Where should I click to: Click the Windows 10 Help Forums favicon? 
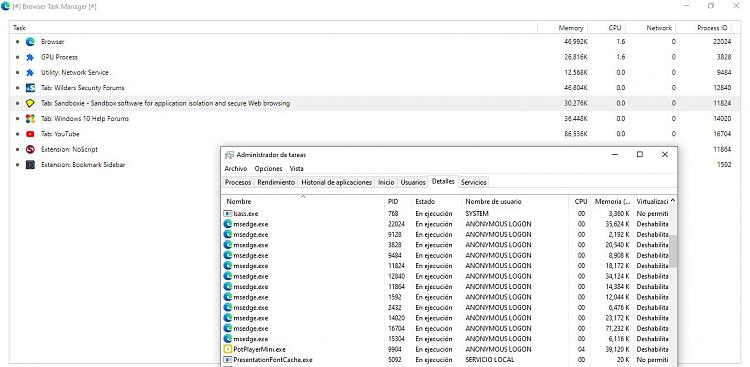(30, 118)
